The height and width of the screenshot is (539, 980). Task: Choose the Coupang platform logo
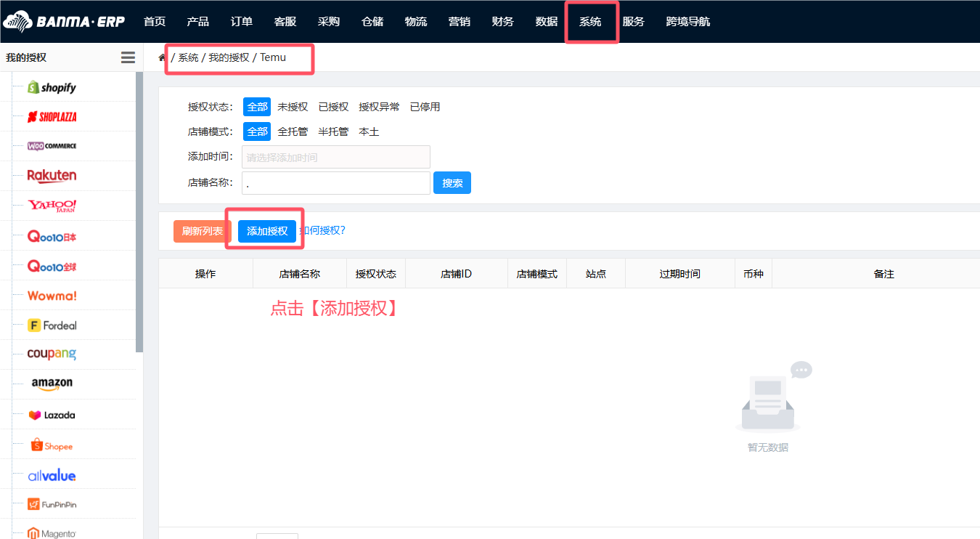tap(52, 354)
